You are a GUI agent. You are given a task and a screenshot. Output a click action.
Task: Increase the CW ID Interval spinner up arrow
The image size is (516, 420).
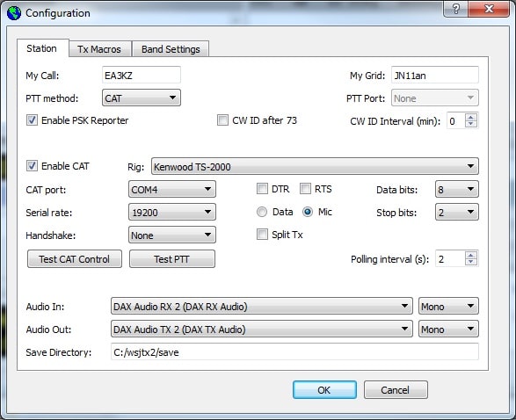click(471, 118)
